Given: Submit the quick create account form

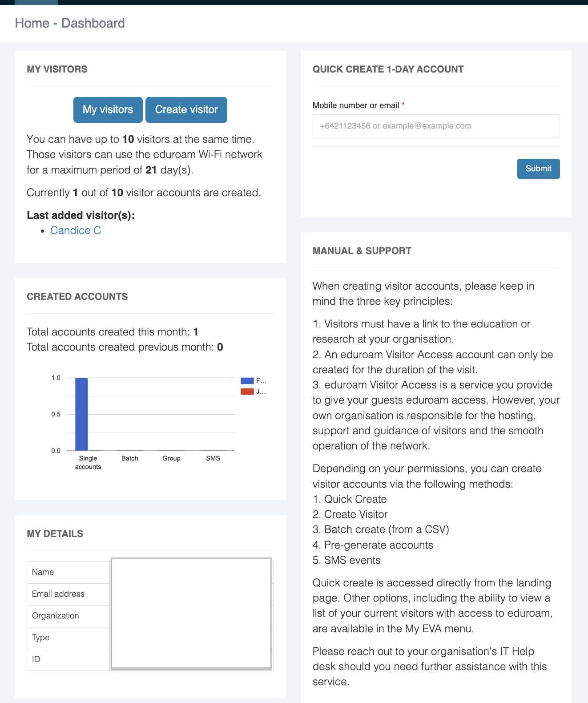Looking at the screenshot, I should tap(538, 169).
